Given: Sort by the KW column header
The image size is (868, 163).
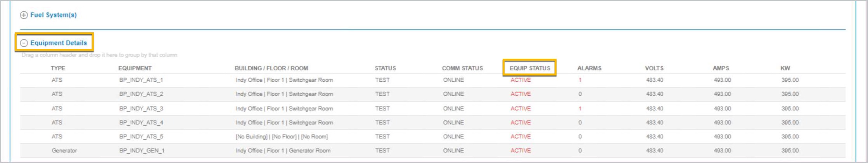Looking at the screenshot, I should click(x=785, y=68).
